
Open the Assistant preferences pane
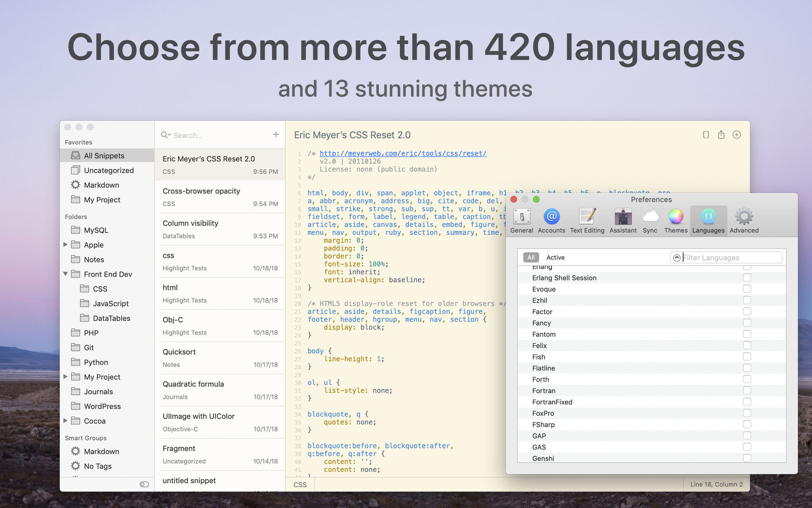pos(623,219)
